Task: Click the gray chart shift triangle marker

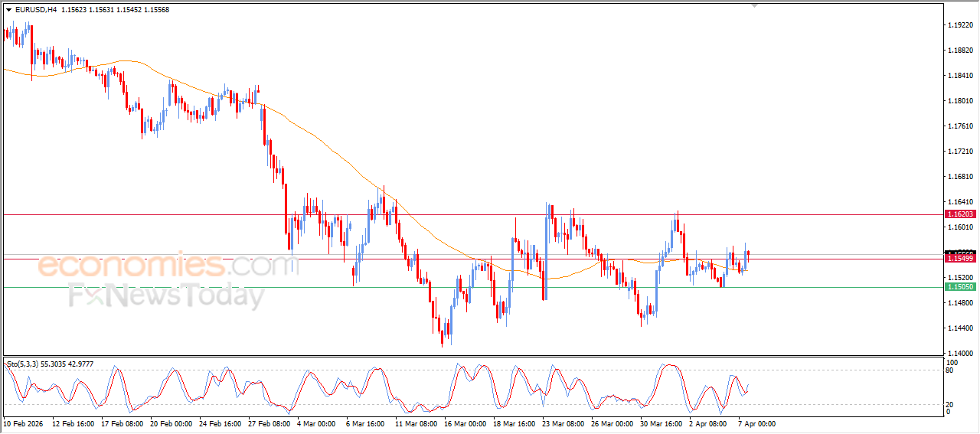Action: point(755,5)
